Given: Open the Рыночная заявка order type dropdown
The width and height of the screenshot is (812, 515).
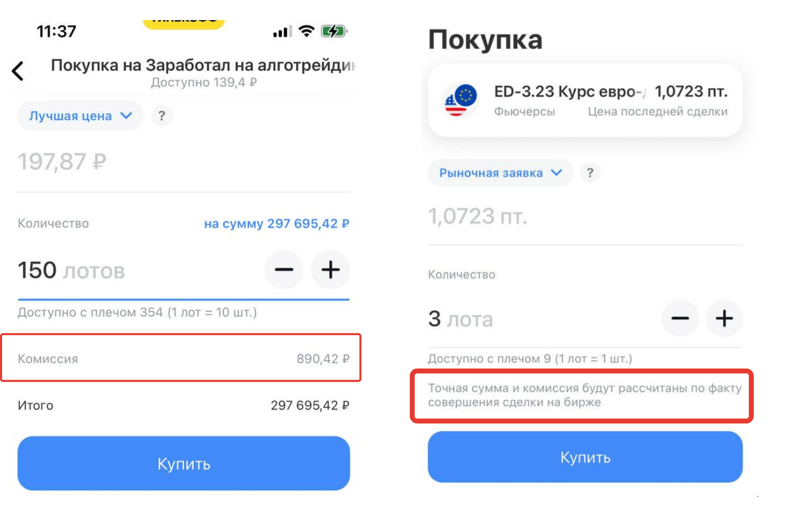Looking at the screenshot, I should tap(500, 173).
